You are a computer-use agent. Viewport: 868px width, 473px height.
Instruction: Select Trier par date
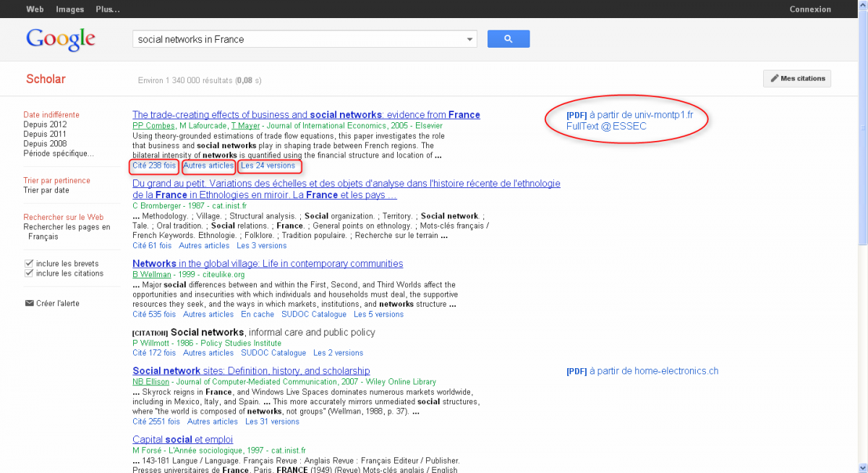point(46,190)
